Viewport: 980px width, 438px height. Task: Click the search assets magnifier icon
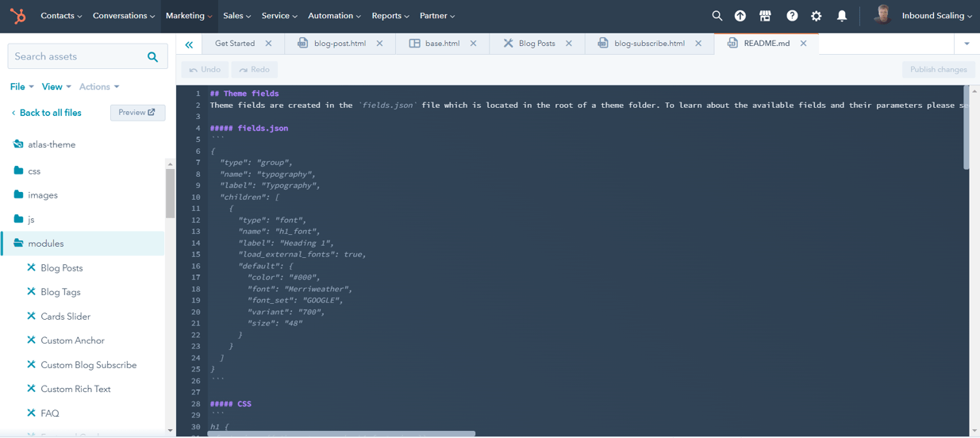pos(152,56)
